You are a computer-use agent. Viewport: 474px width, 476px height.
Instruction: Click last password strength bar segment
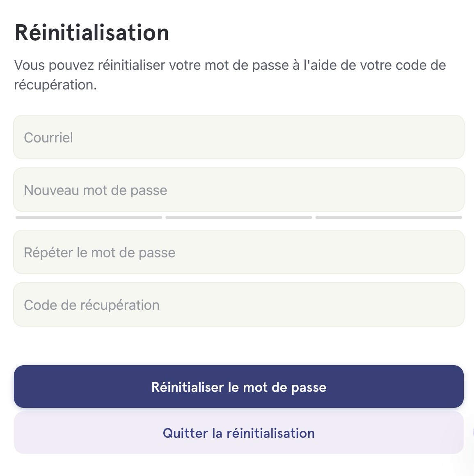(389, 217)
